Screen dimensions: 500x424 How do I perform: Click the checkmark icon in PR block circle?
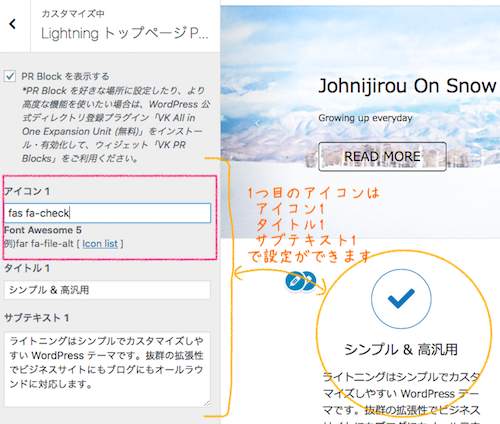(401, 298)
